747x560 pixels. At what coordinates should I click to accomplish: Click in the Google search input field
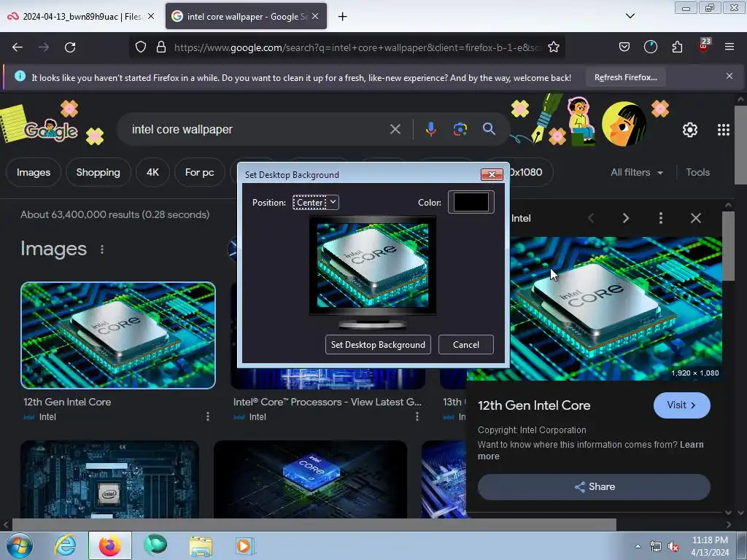(258, 129)
